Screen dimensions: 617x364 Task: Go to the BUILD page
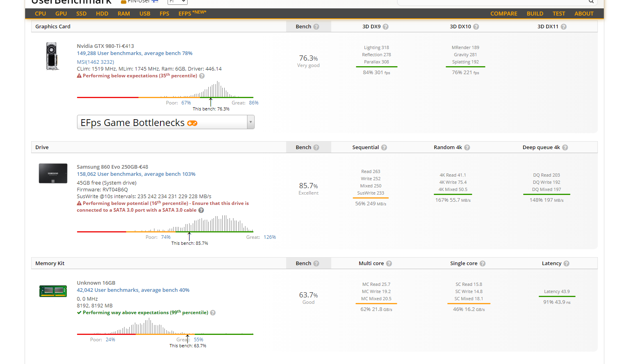click(535, 14)
